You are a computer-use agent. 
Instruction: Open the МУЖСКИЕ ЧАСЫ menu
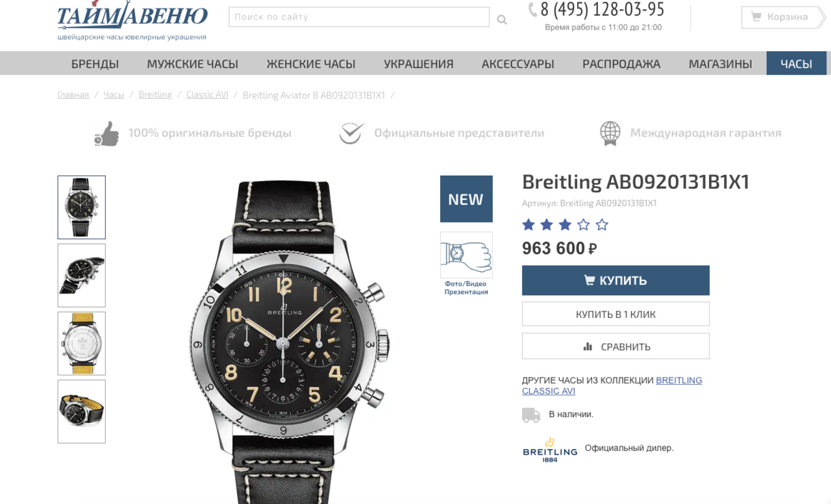(x=192, y=64)
